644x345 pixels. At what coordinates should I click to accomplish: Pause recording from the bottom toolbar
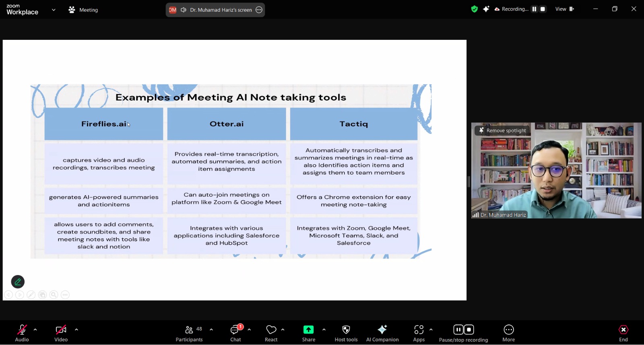(x=458, y=330)
